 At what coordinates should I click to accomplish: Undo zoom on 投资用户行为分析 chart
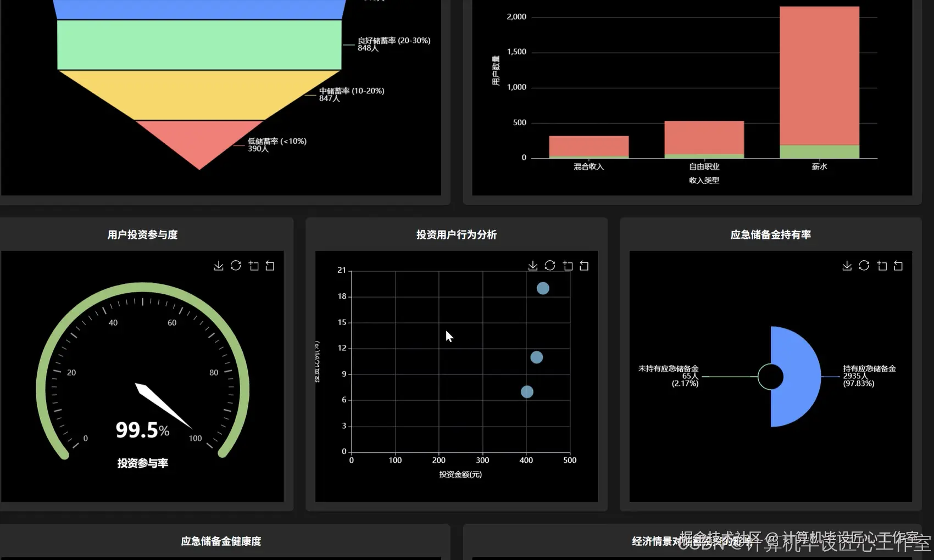[584, 266]
